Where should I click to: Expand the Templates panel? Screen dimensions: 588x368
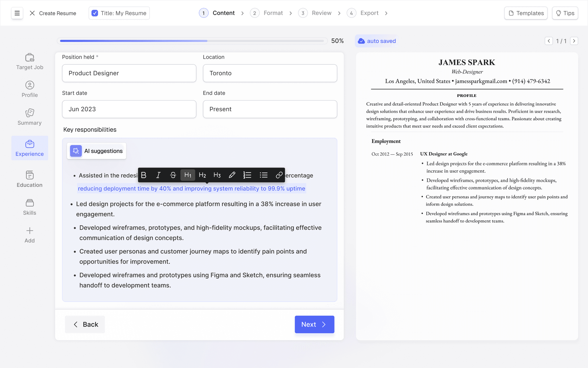(526, 13)
